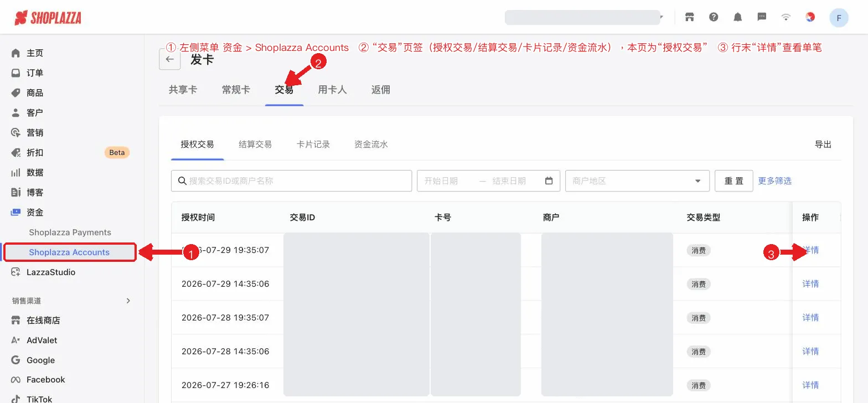Viewport: 868px width, 403px height.
Task: Switch to the 常规卡 tab
Action: pyautogui.click(x=236, y=90)
